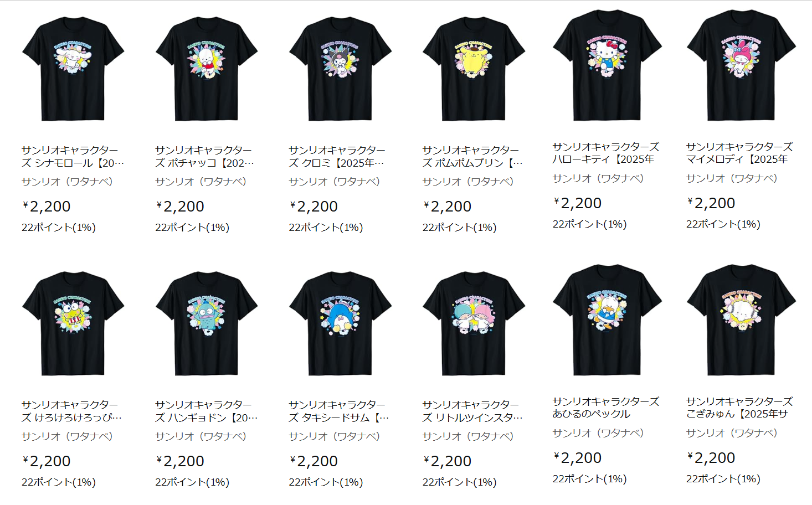
Task: Open the Hangyodon (ハンギョドン) T-shirt thumbnail
Action: tap(207, 323)
